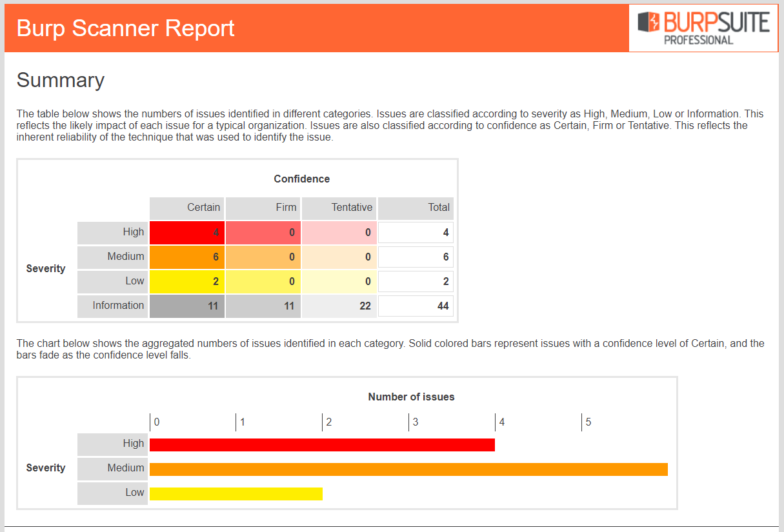The image size is (784, 532).
Task: Click the paragraph starting 'The table below shows'
Action: (x=390, y=126)
